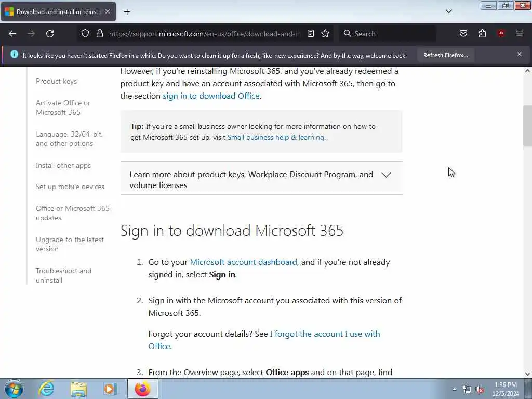
Task: Open Small business help & learning link
Action: coord(276,137)
